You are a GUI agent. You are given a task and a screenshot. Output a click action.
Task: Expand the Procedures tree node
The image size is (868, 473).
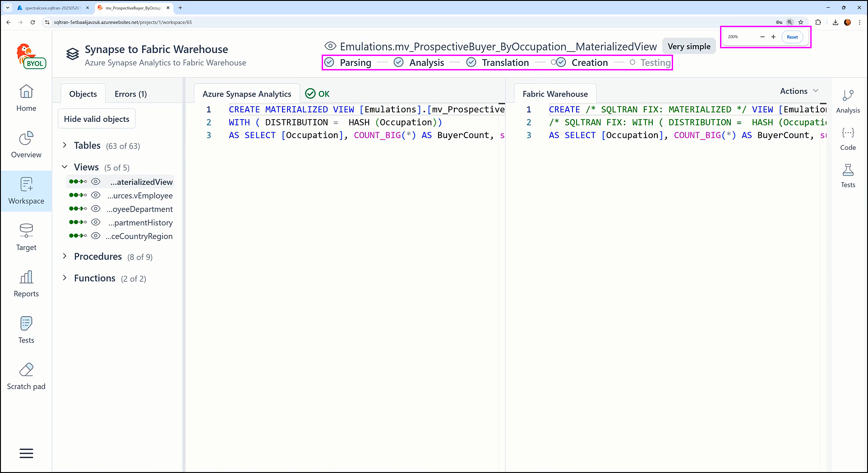(x=65, y=256)
